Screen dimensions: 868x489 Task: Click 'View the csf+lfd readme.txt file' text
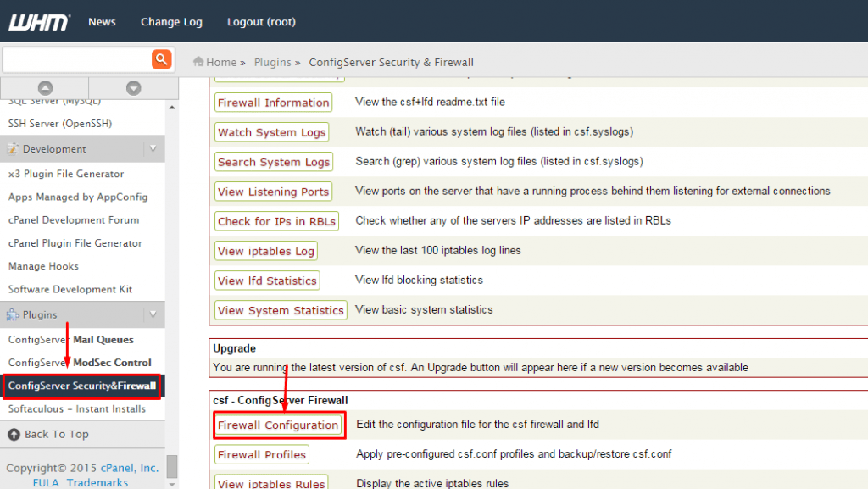[430, 102]
